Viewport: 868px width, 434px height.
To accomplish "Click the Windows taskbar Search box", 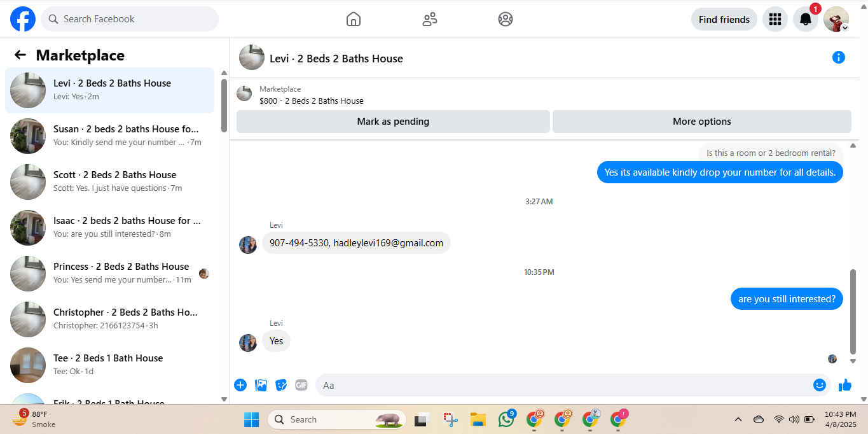I will pos(337,419).
